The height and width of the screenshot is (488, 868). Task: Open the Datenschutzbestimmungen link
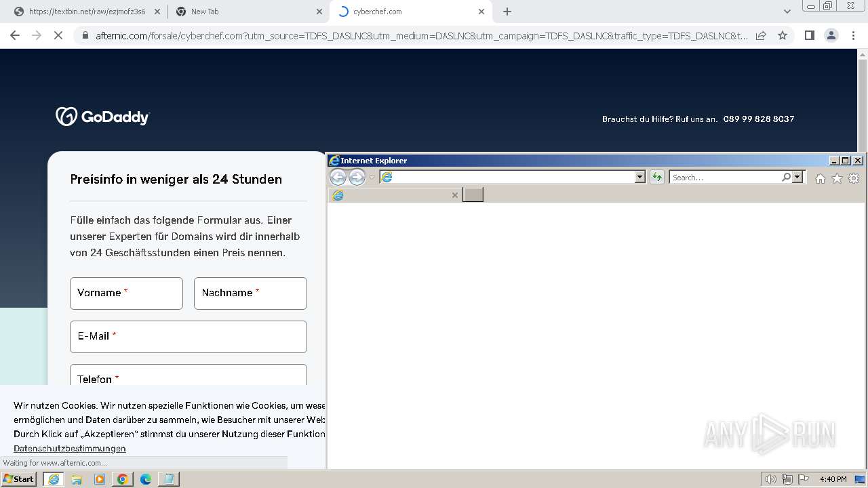tap(69, 449)
